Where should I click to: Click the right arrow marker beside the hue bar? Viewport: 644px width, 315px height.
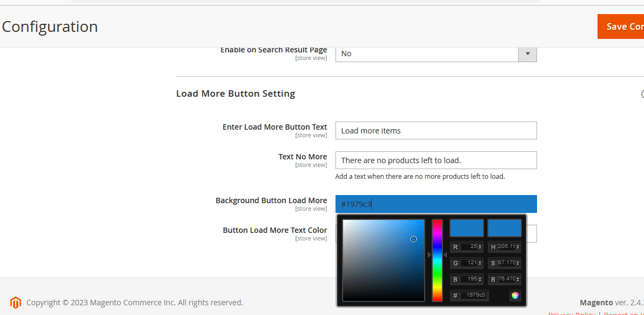point(445,254)
